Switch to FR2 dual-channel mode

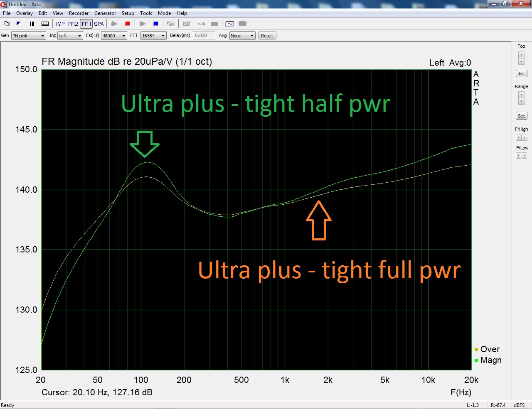point(73,24)
